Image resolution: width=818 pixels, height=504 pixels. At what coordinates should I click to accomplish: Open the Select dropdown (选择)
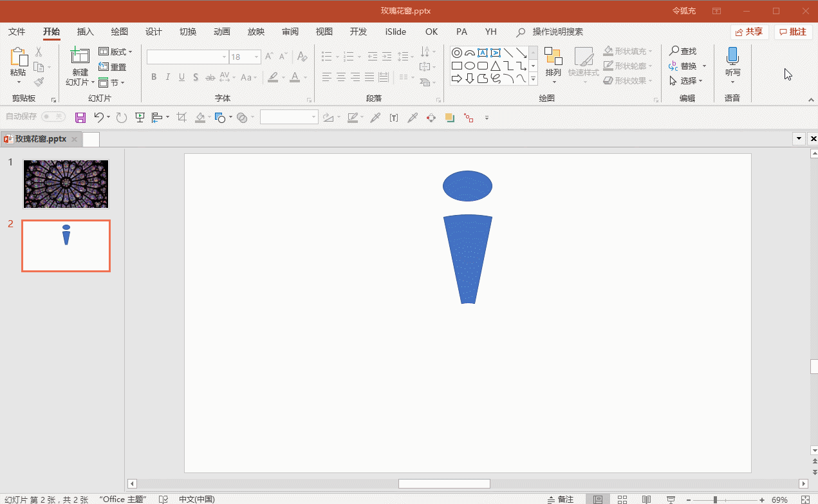pyautogui.click(x=686, y=81)
